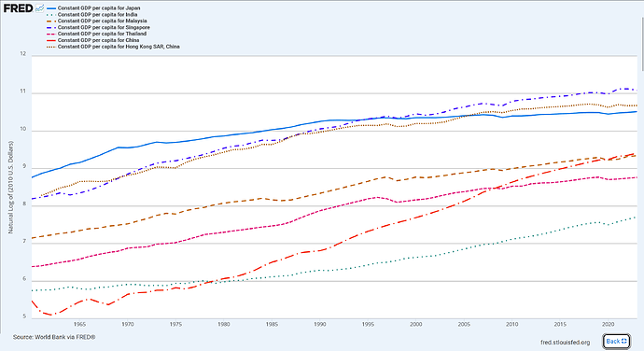Click the 2015 x-axis label

pyautogui.click(x=560, y=324)
